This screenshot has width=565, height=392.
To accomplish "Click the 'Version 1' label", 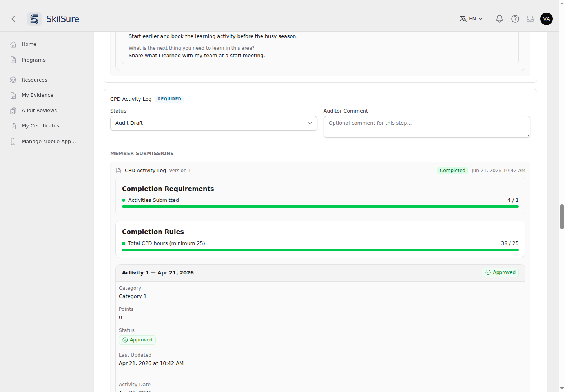I will [x=180, y=171].
